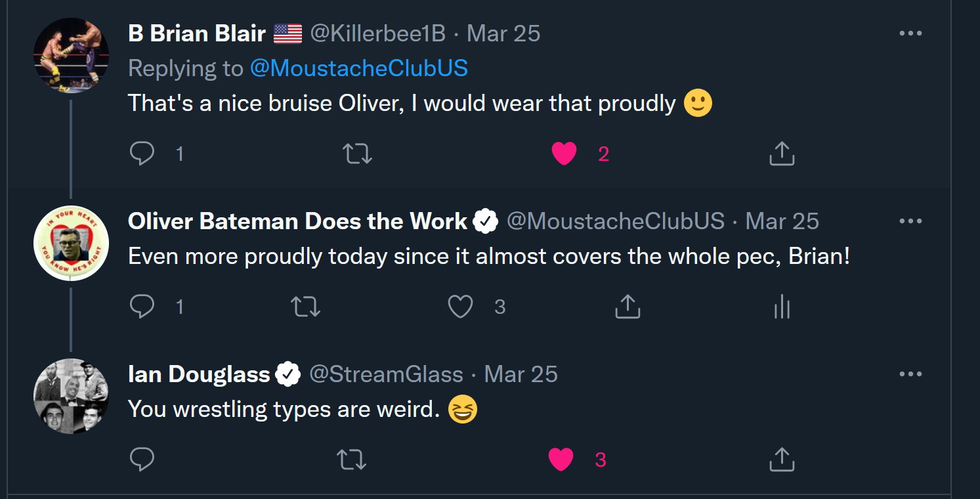The image size is (980, 499).
Task: Click Oliver Bateman's profile avatar
Action: (71, 243)
